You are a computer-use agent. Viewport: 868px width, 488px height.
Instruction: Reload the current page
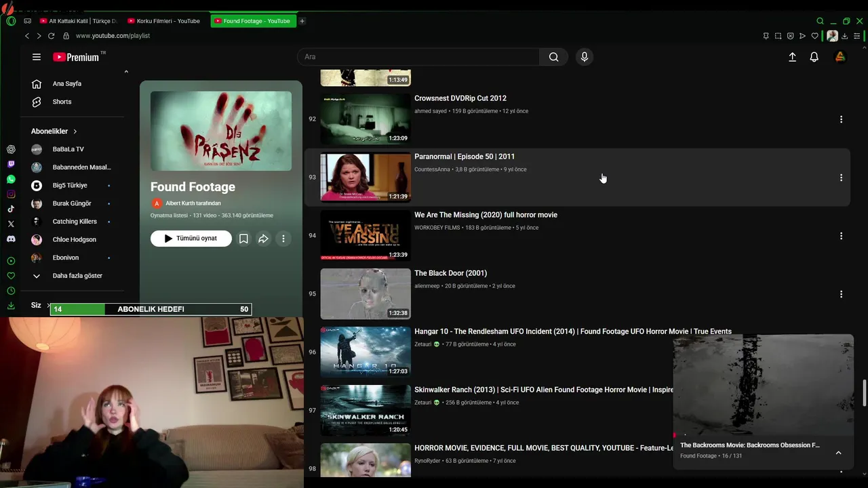point(51,36)
